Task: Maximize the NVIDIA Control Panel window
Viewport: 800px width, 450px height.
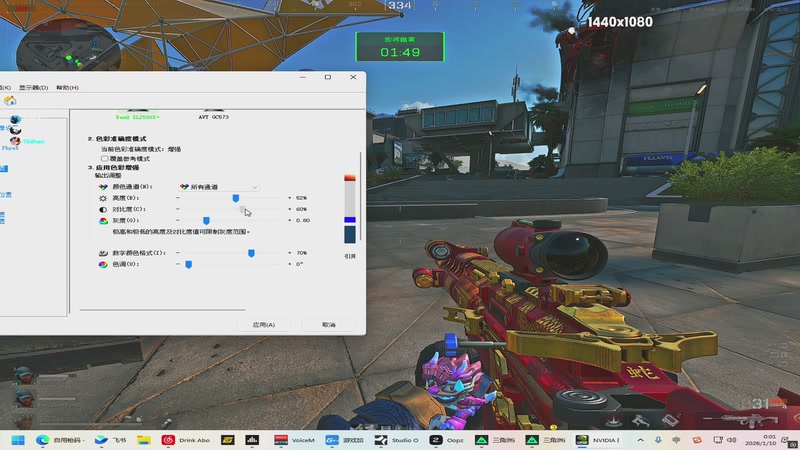Action: click(x=328, y=77)
